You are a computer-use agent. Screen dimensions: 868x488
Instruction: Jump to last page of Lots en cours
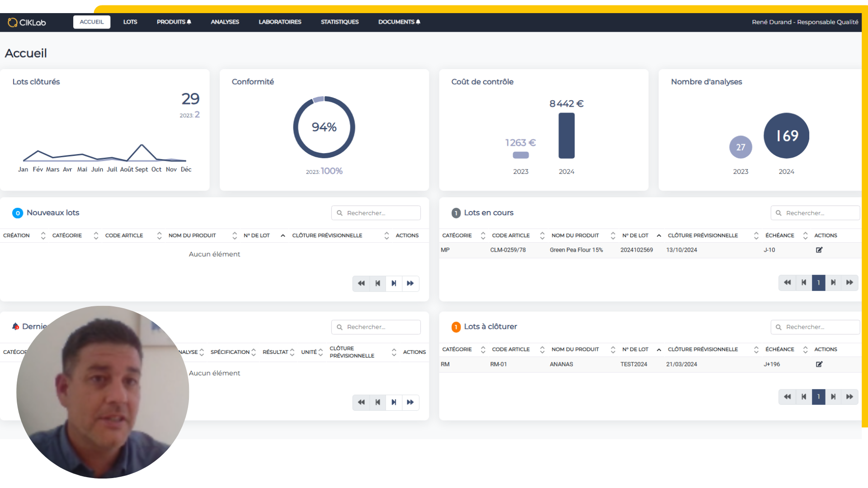pyautogui.click(x=849, y=282)
